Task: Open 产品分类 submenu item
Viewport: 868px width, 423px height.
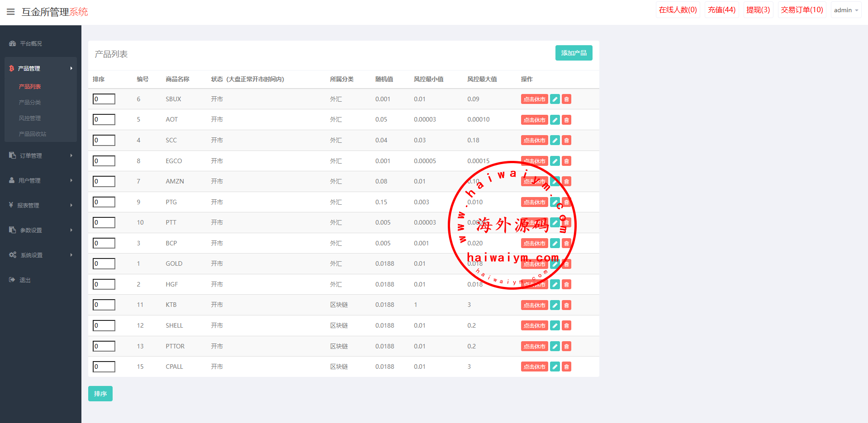Action: (x=30, y=103)
